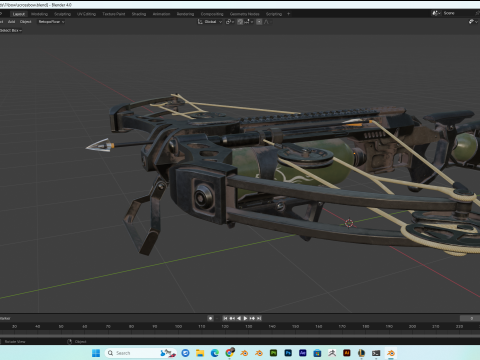
Task: Open Substance Painter from taskbar
Action: [x=273, y=353]
